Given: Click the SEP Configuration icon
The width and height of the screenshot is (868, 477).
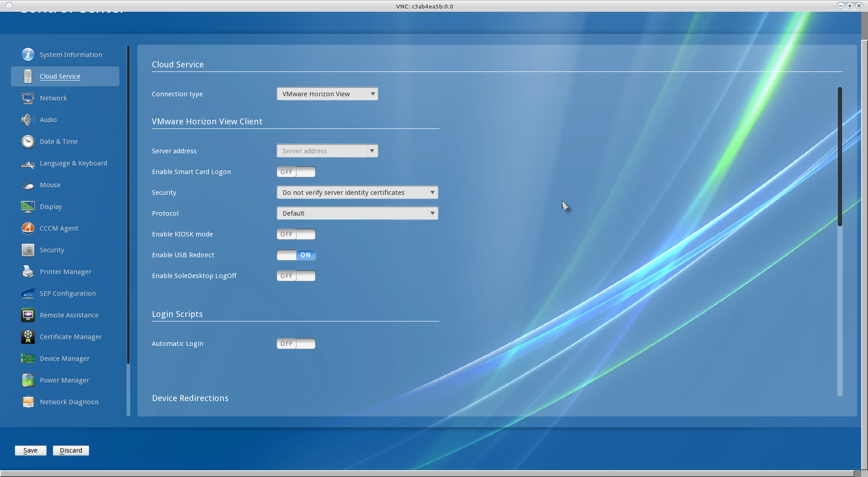Looking at the screenshot, I should click(x=28, y=293).
